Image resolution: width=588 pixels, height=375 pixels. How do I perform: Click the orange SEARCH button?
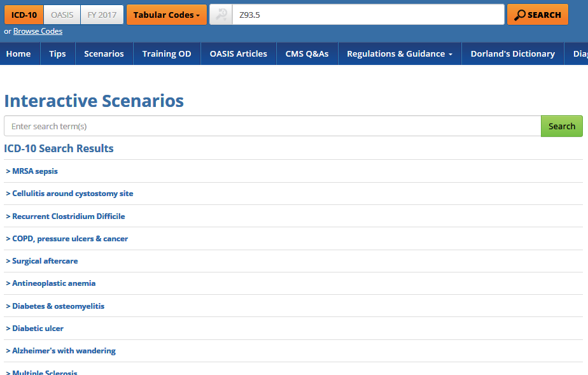[537, 15]
